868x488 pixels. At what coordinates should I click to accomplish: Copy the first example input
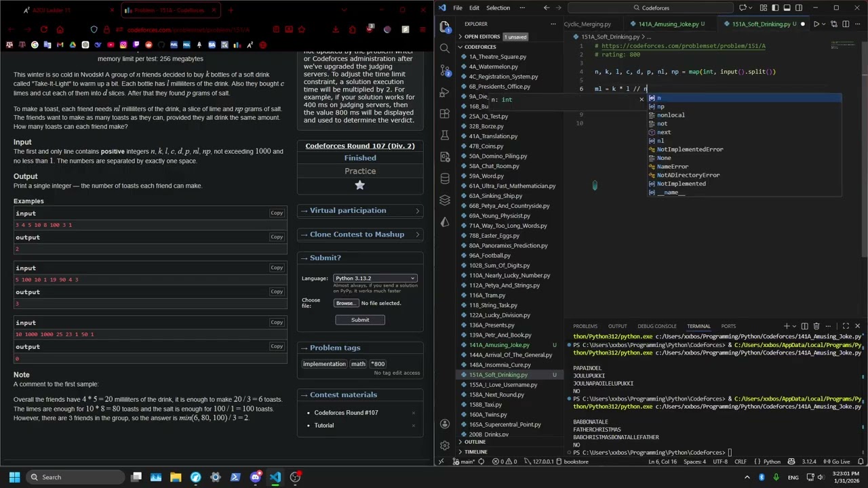[277, 213]
